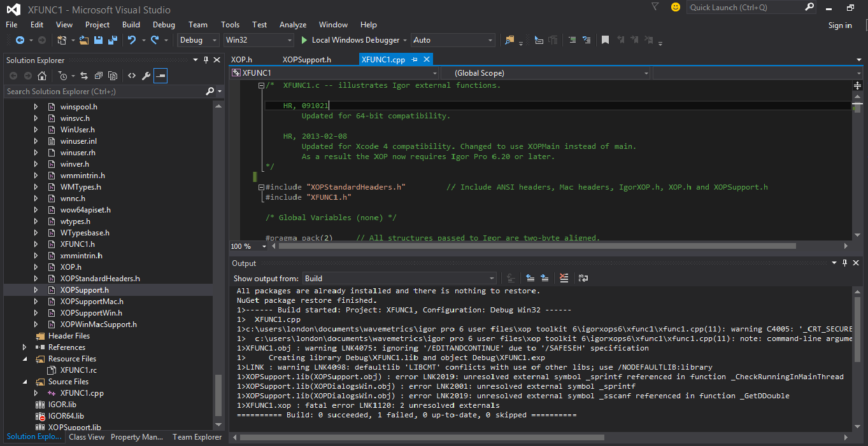Click the Navigate Backward toolbar arrow

pyautogui.click(x=20, y=40)
